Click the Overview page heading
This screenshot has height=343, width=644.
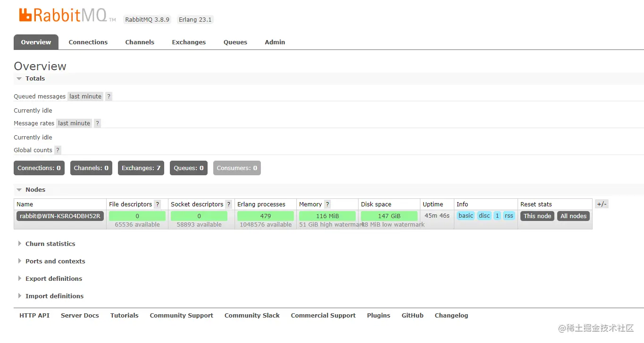(x=40, y=66)
